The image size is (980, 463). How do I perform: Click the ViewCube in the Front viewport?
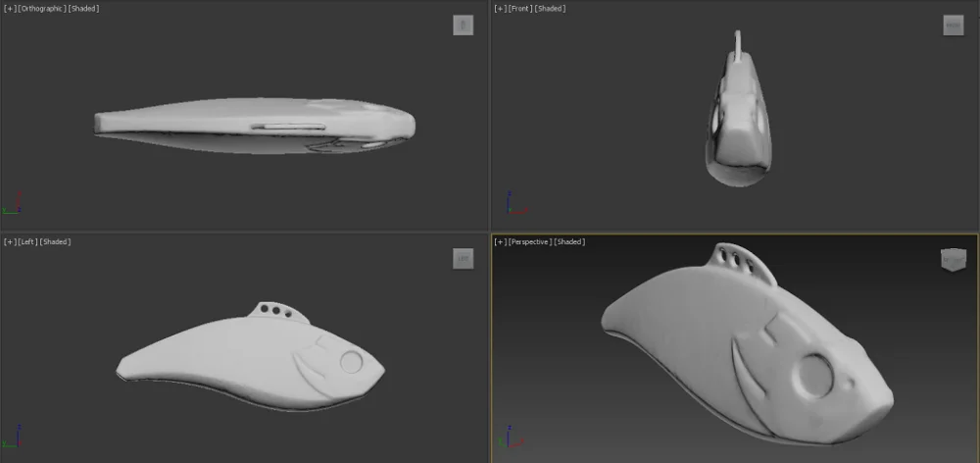(954, 26)
